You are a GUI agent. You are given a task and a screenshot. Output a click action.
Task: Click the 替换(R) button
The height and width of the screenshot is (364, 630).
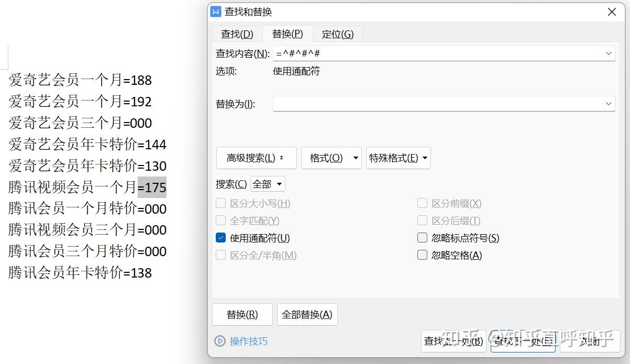click(242, 314)
